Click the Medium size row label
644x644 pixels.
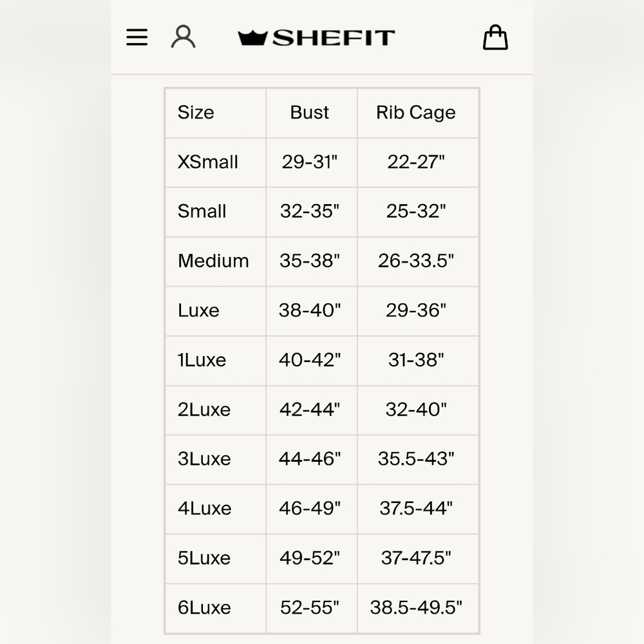click(213, 261)
